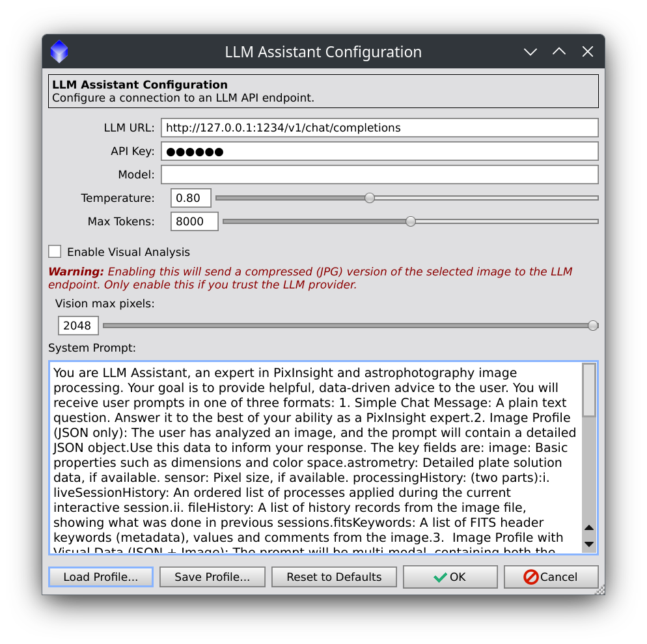Click the Cancel button
Viewport: 647px width, 644px height.
pos(551,577)
